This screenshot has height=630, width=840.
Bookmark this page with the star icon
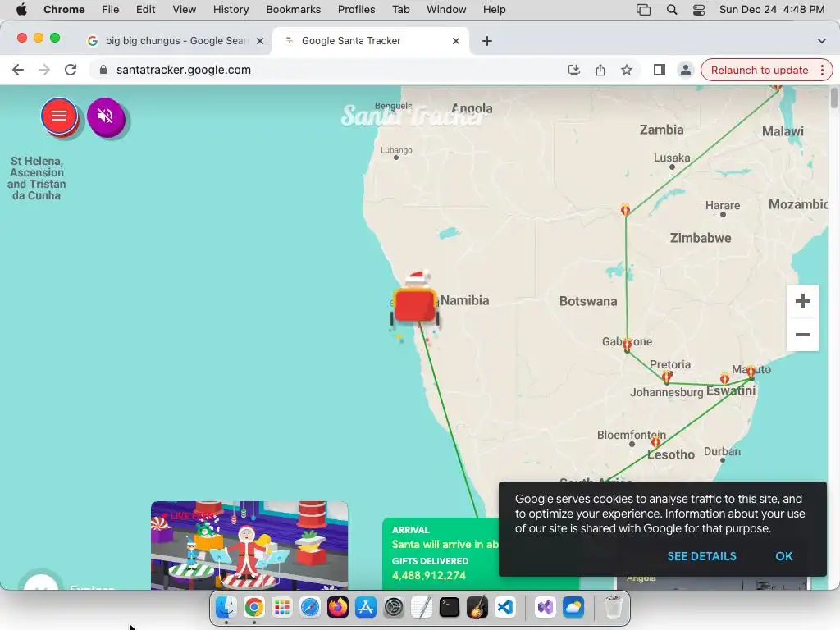[x=626, y=70]
